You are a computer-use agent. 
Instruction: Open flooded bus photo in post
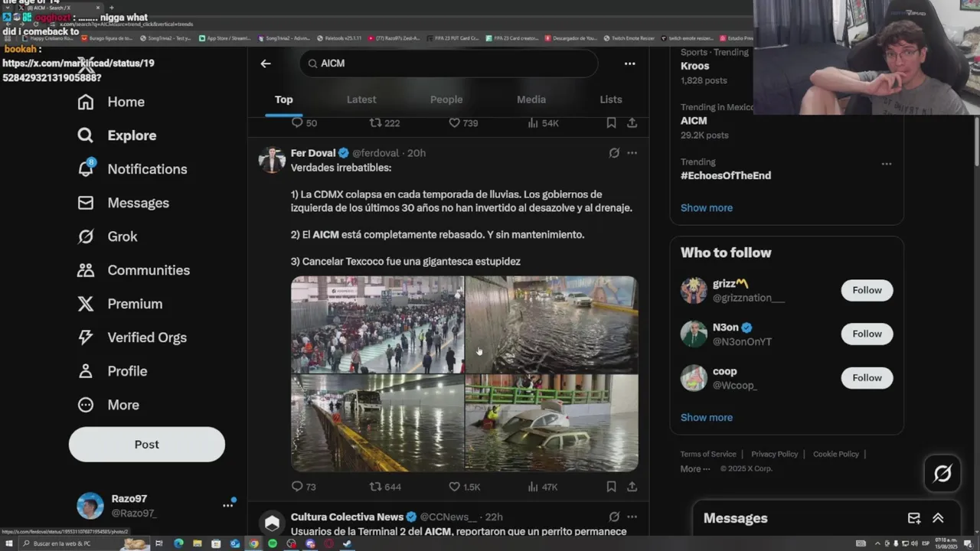point(377,423)
